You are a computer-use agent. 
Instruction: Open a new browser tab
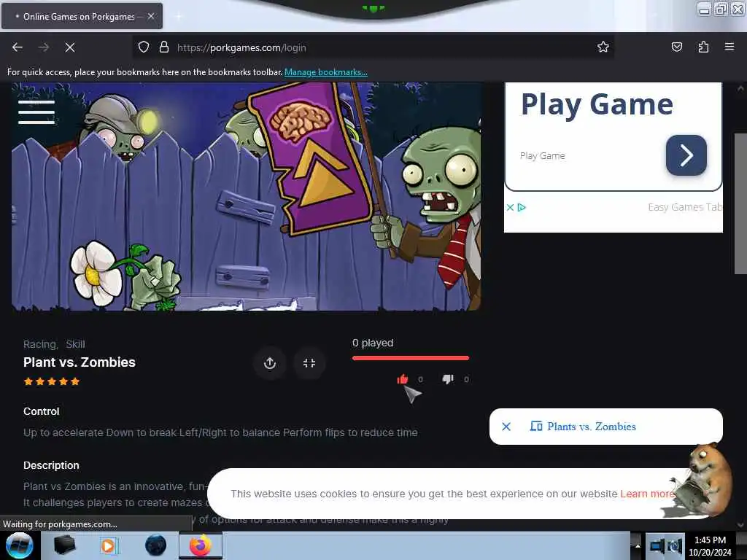178,17
